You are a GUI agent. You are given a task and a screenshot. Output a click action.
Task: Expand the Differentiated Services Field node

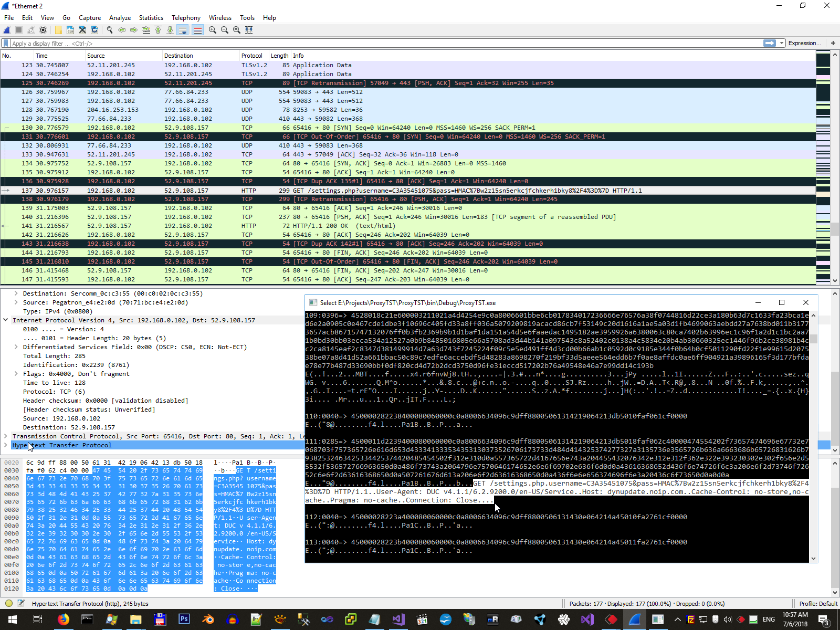point(16,347)
